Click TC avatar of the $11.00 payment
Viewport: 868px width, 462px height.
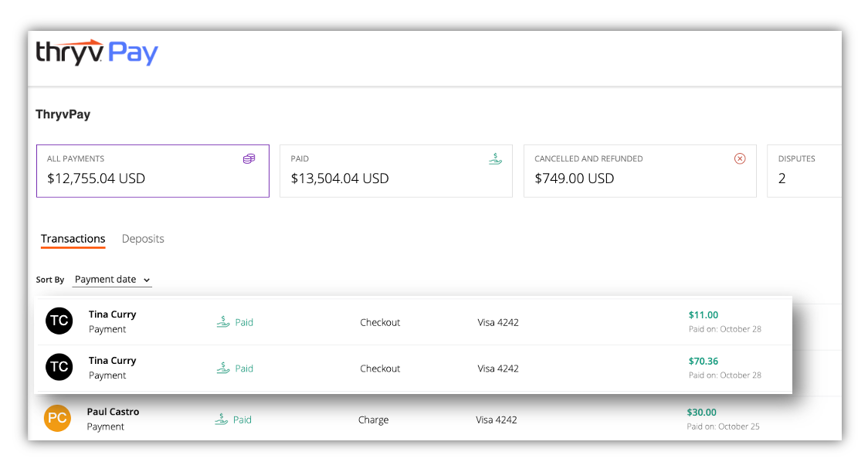(59, 321)
